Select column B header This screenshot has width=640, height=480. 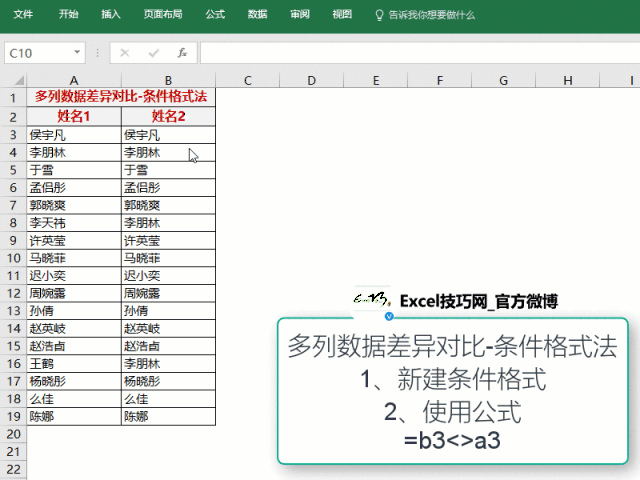[168, 80]
